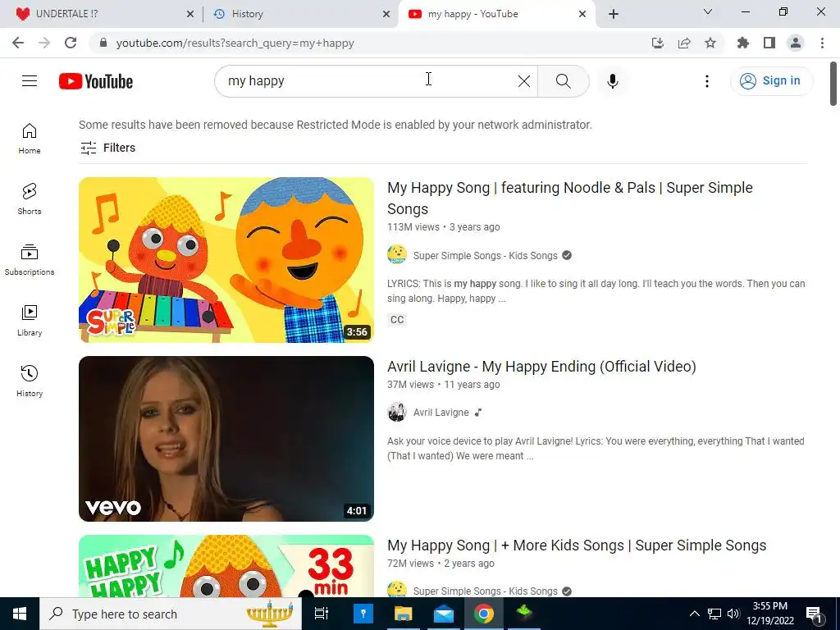Open 'My Happy Song | + More Kids Songs' title
The width and height of the screenshot is (840, 630).
(577, 546)
